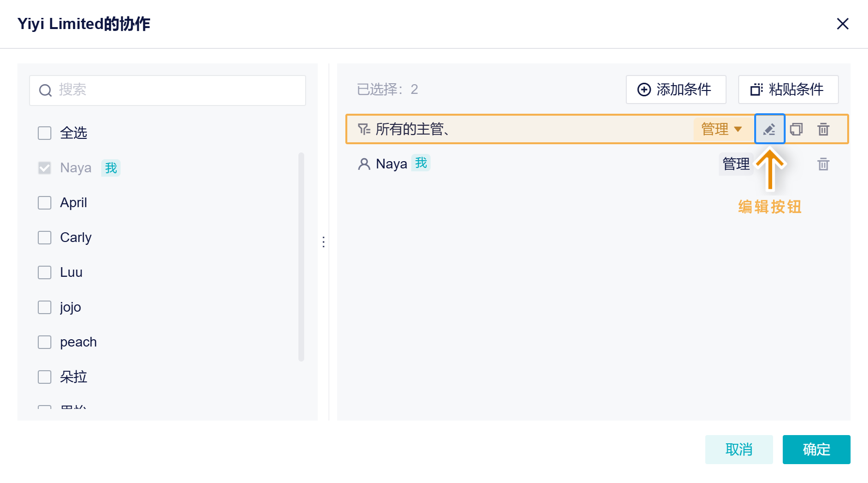Click the member list vertical scrollbar
This screenshot has width=868, height=483.
301,257
